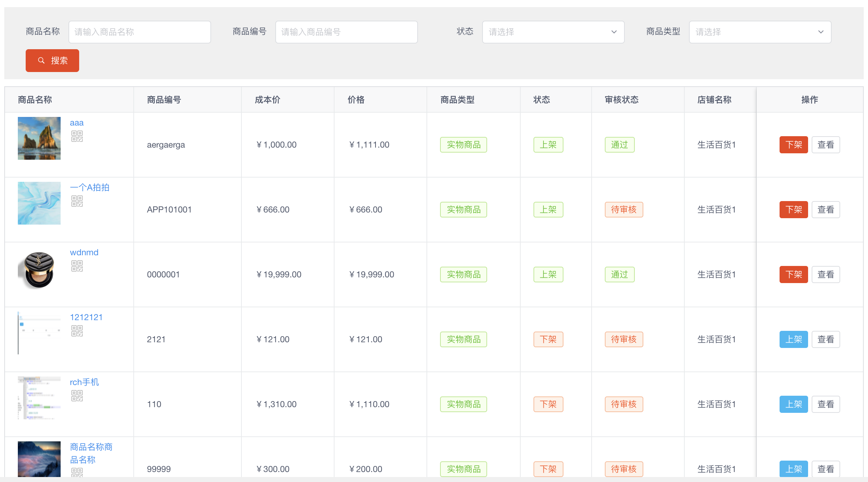Click the 一个A拍拍 blue marble thumbnail

pyautogui.click(x=39, y=203)
